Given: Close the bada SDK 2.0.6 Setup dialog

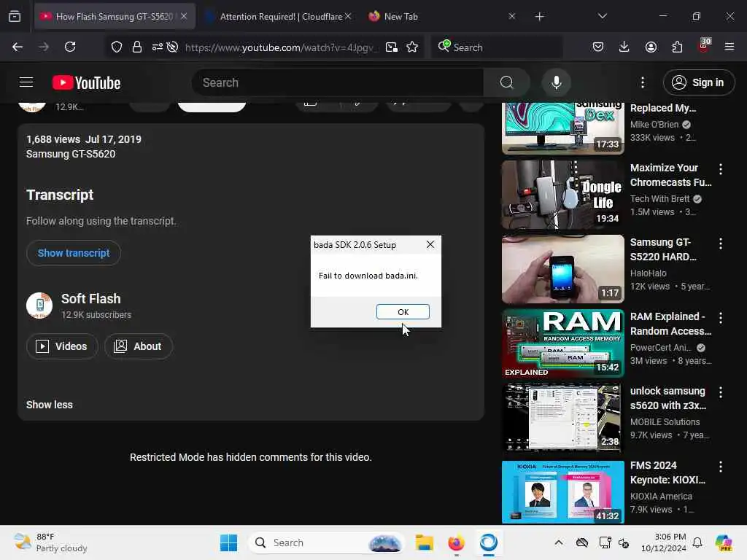Looking at the screenshot, I should click(430, 244).
